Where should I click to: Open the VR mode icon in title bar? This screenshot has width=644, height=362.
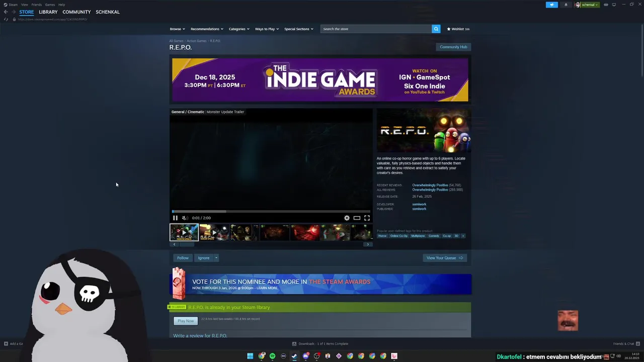tap(606, 5)
